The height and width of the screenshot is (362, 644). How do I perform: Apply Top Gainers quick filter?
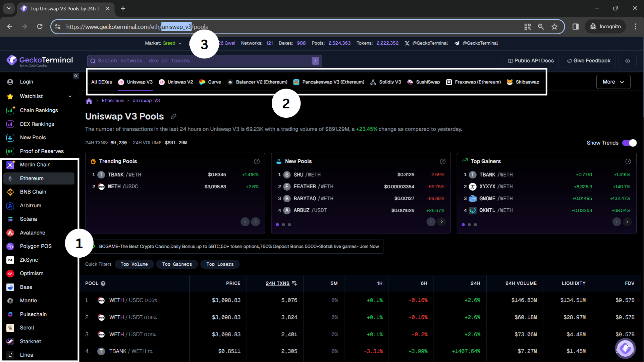click(x=177, y=264)
